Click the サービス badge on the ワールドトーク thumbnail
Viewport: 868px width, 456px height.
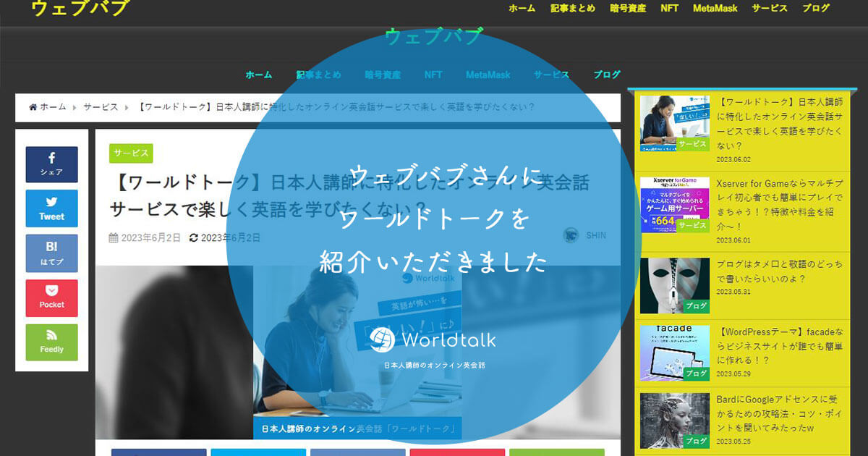(x=692, y=144)
